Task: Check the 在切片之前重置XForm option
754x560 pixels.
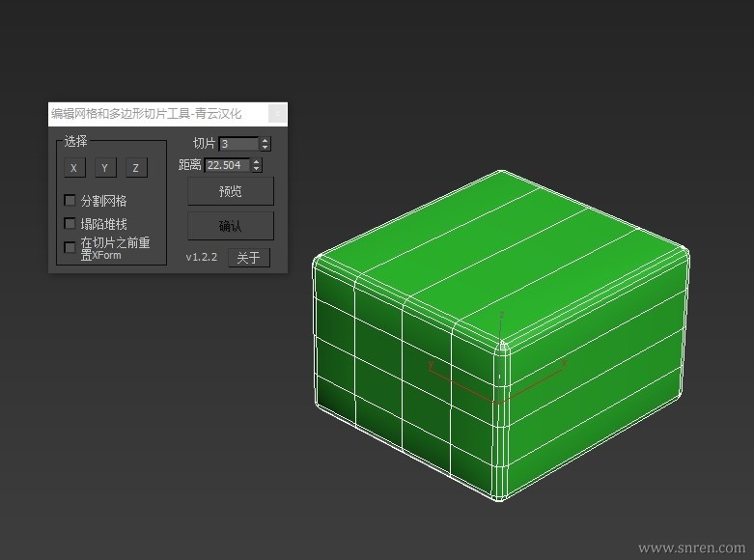Action: (x=70, y=247)
